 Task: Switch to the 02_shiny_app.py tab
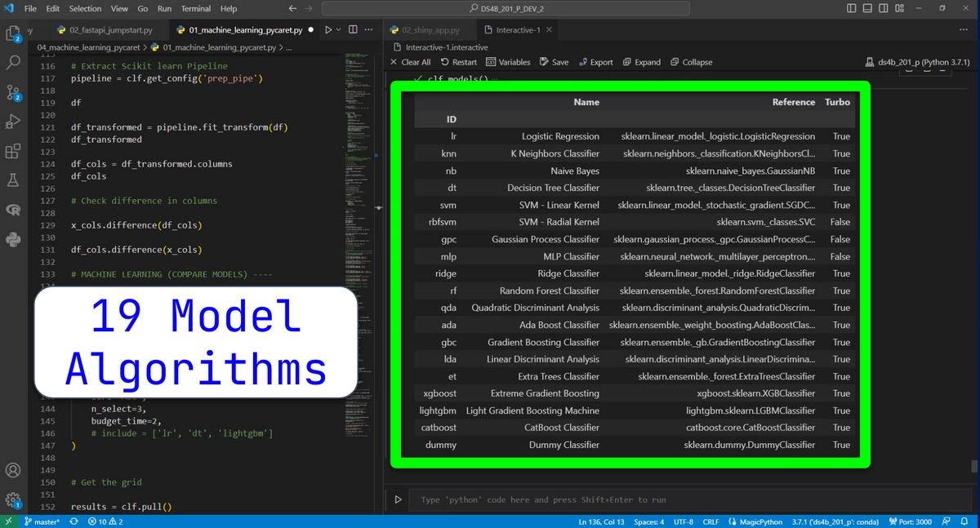pyautogui.click(x=430, y=30)
